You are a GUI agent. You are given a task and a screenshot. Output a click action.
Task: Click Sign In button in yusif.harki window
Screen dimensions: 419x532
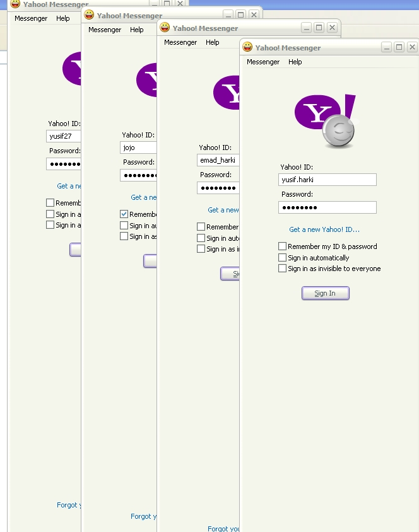(325, 293)
